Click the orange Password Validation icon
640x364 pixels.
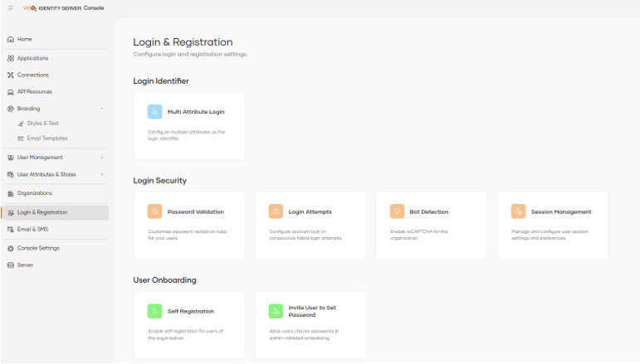click(x=154, y=211)
